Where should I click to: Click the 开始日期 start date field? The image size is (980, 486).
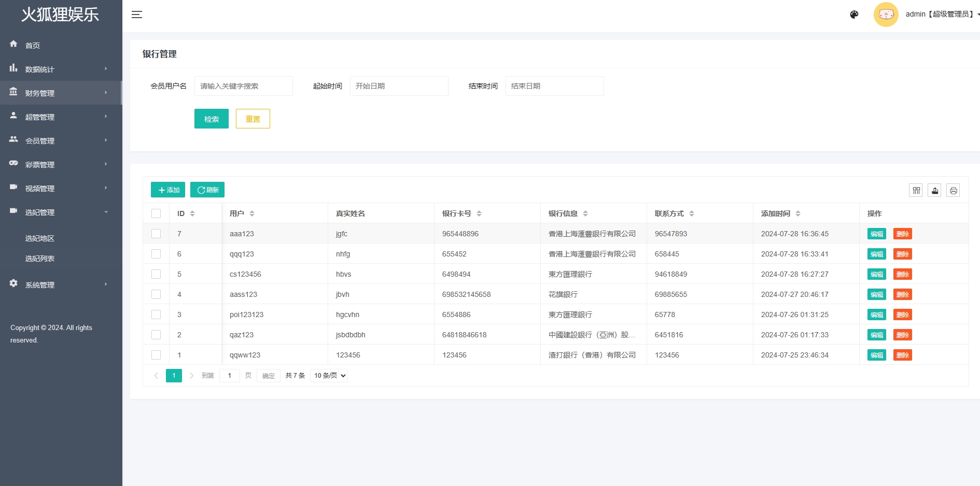coord(399,86)
